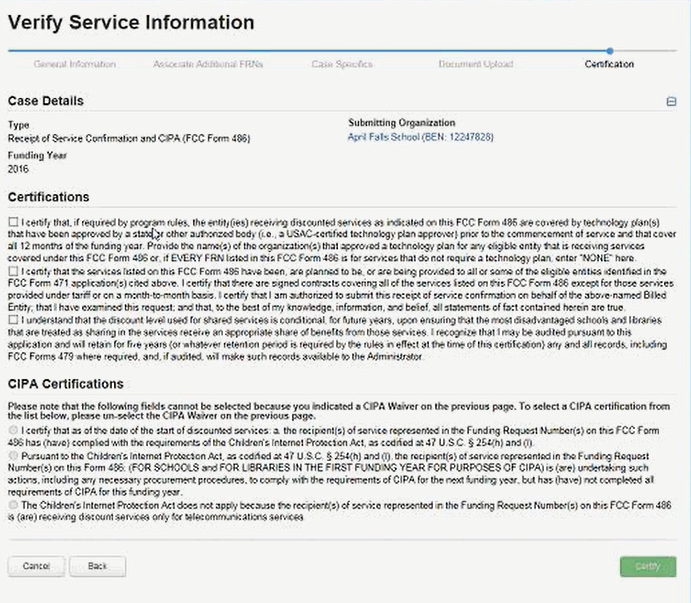Switch to the Case Specifics step

click(342, 64)
